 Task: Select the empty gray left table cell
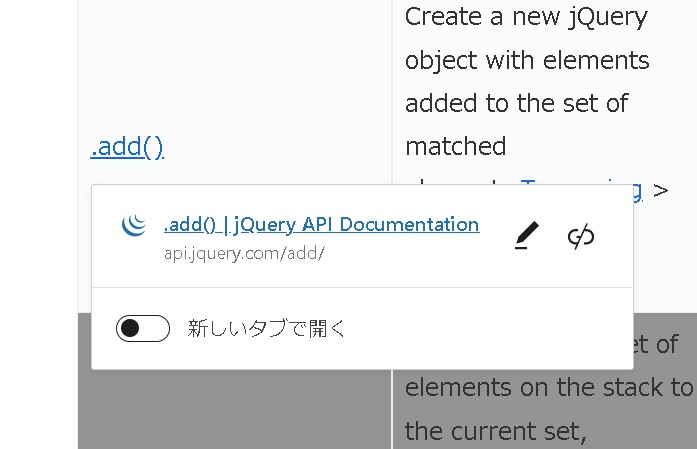(234, 410)
